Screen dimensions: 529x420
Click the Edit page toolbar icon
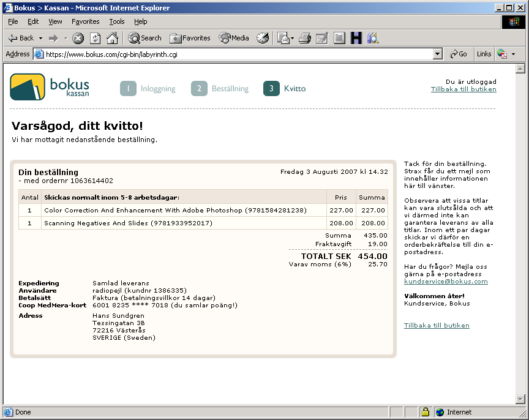pyautogui.click(x=322, y=38)
